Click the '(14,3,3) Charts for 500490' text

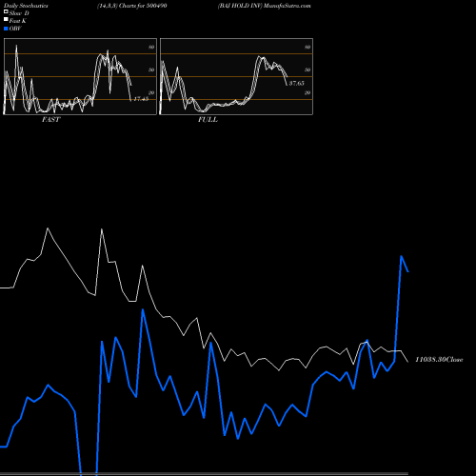[x=132, y=6]
